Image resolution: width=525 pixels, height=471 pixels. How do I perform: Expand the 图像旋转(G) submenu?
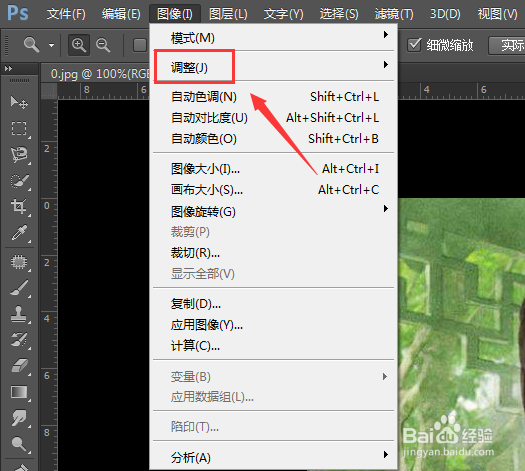274,211
